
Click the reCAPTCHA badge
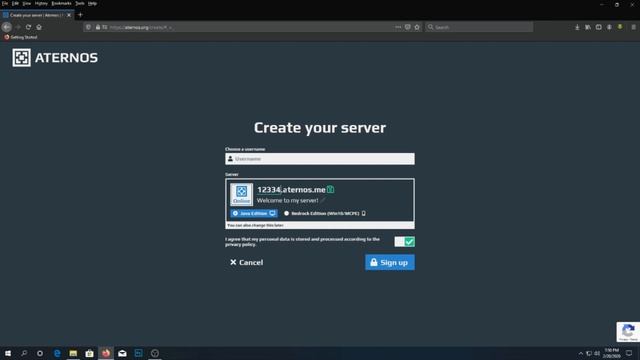tap(628, 331)
